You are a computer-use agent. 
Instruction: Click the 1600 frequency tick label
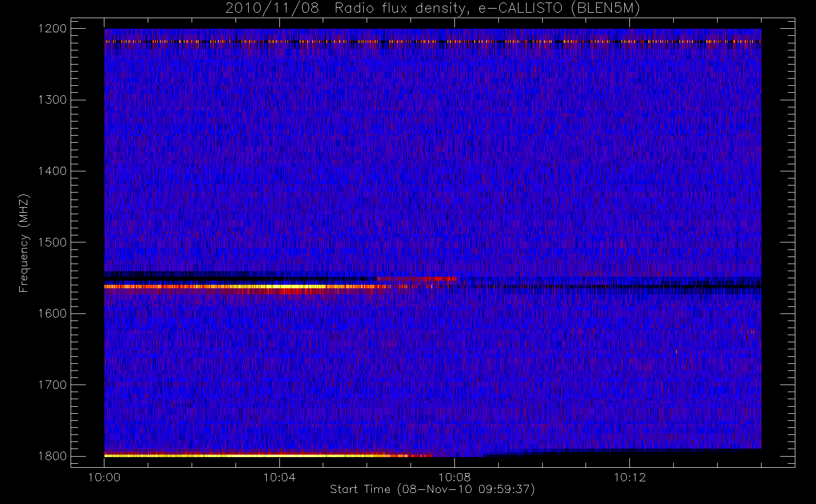point(52,313)
